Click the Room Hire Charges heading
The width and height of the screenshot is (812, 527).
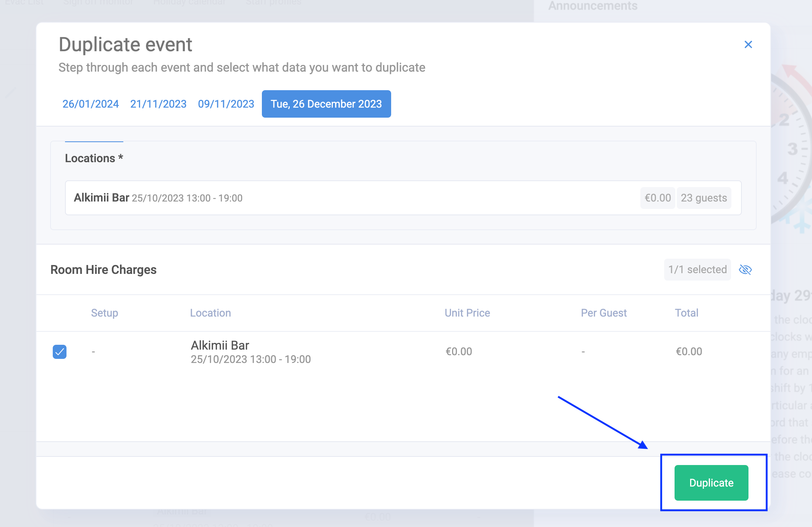click(x=103, y=269)
